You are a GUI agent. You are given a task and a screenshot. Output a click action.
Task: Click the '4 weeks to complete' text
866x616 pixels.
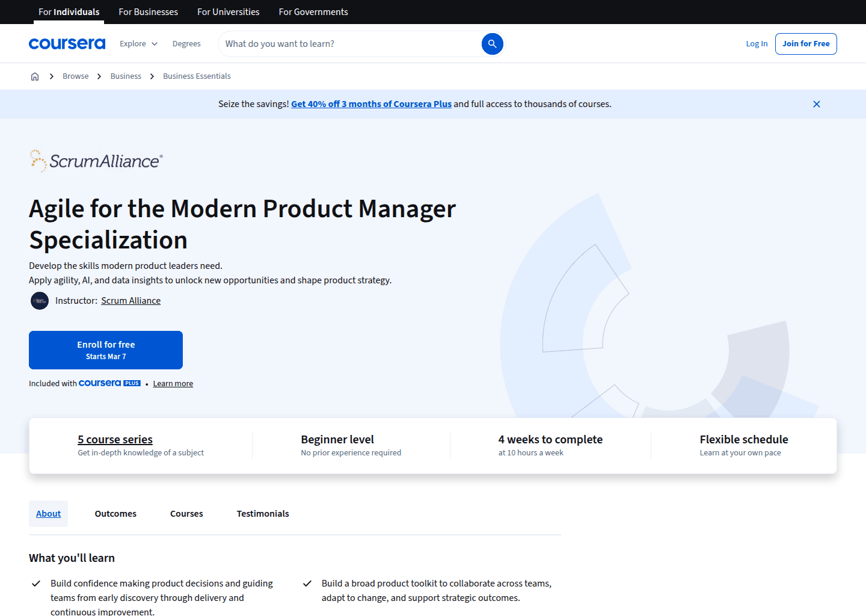(x=550, y=440)
